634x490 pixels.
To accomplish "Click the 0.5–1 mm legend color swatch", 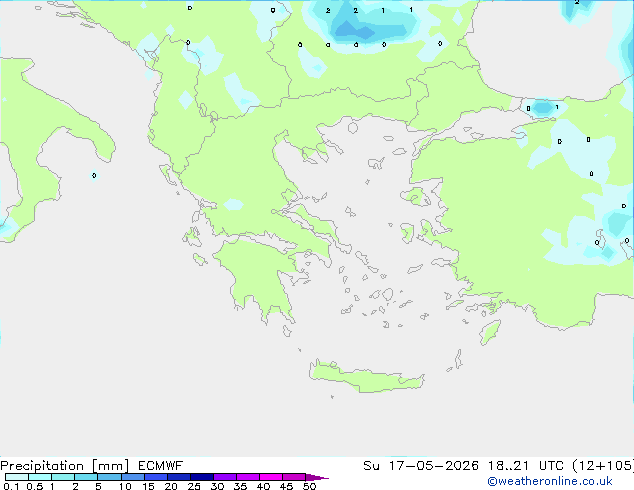I will pyautogui.click(x=40, y=477).
